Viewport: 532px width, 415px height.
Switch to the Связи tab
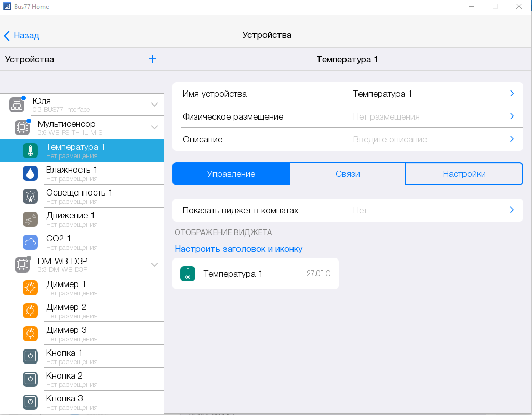pos(348,174)
